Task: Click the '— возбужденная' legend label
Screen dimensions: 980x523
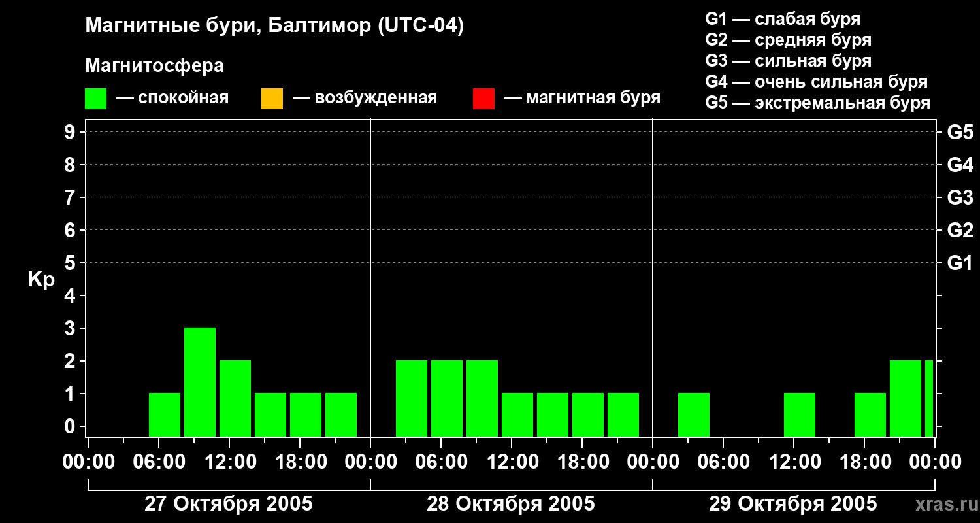Action: (x=365, y=98)
